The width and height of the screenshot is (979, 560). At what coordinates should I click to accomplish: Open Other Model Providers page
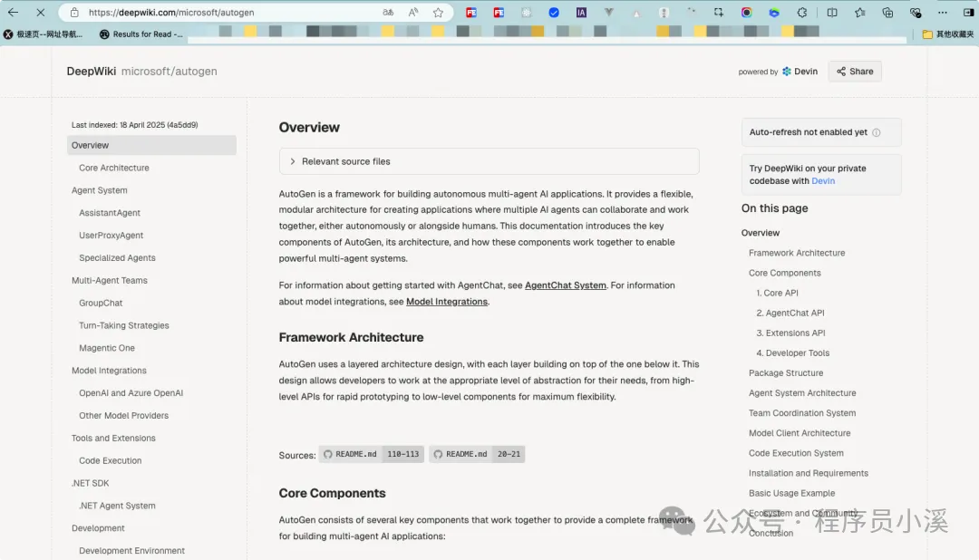(123, 415)
